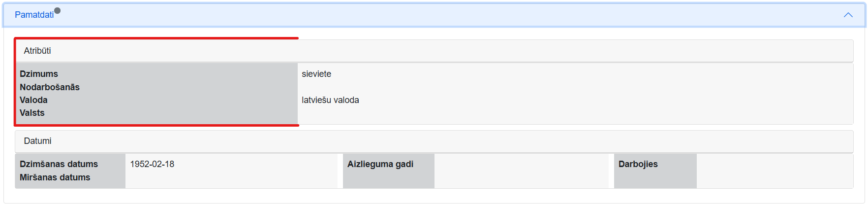The height and width of the screenshot is (206, 868).
Task: Click the birth date 1952-02-18
Action: point(152,164)
